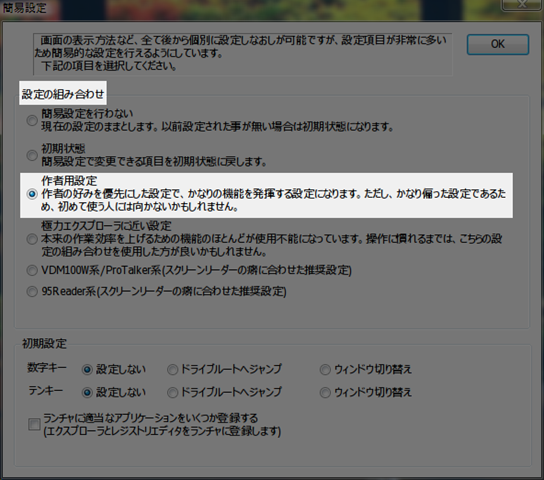Viewport: 544px width, 480px height.
Task: Click the 設定の組み合わせ group label
Action: (x=63, y=94)
